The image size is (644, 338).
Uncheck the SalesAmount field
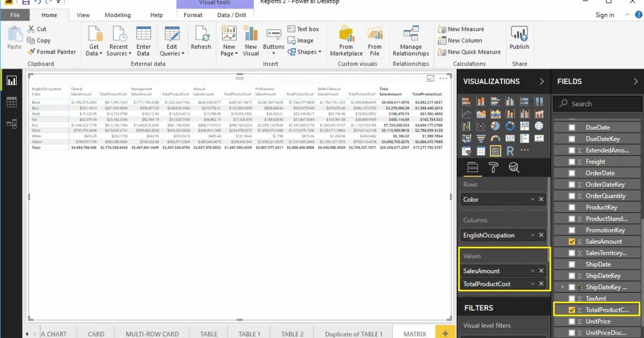coord(572,241)
